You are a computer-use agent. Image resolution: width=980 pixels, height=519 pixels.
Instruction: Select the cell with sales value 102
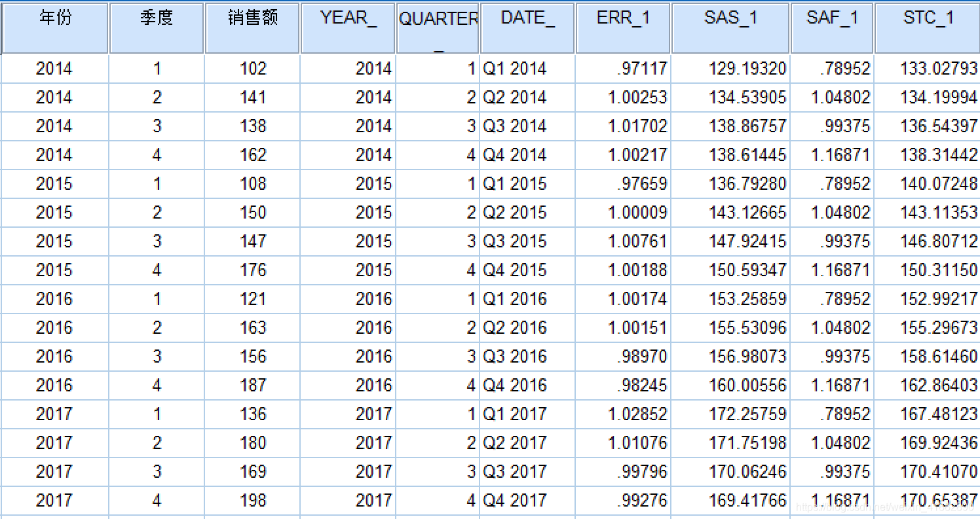[252, 69]
